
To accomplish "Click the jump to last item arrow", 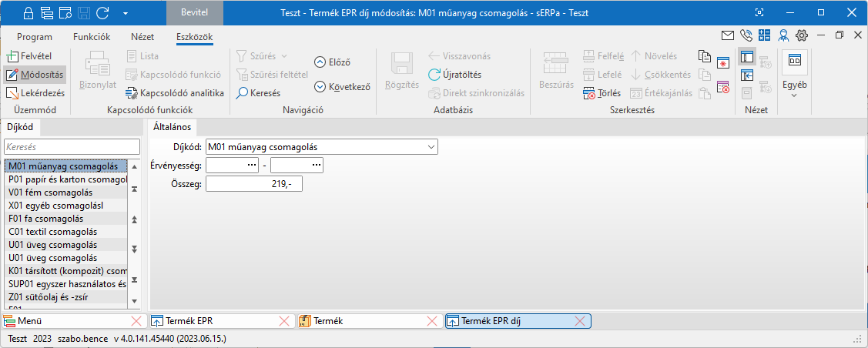I will click(134, 279).
